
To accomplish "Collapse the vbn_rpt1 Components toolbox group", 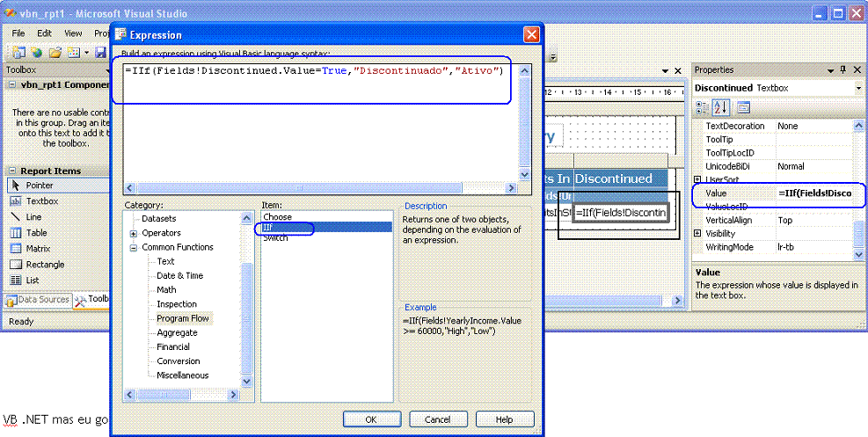I will point(12,84).
